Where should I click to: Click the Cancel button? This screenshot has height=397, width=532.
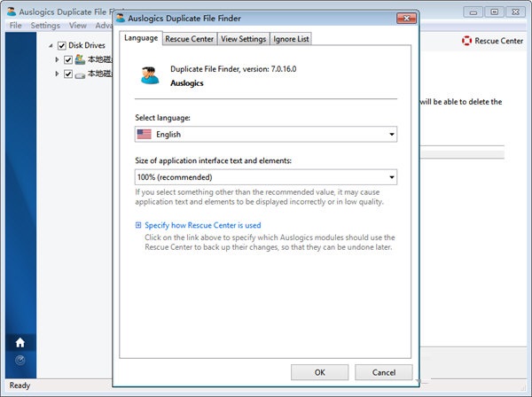click(x=384, y=372)
